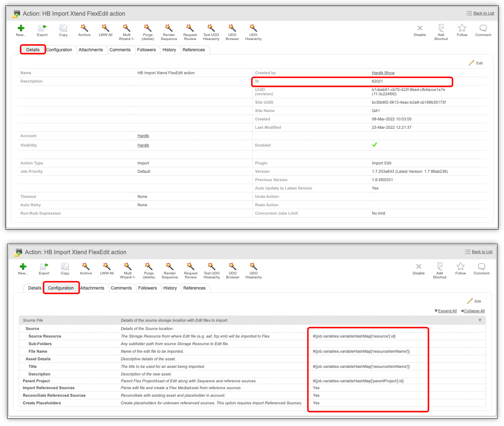Expand all configuration sections
Screen dimensions: 504x426
447,311
